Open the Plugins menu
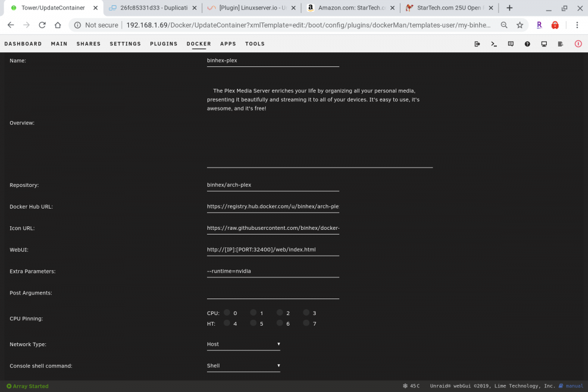 (164, 44)
